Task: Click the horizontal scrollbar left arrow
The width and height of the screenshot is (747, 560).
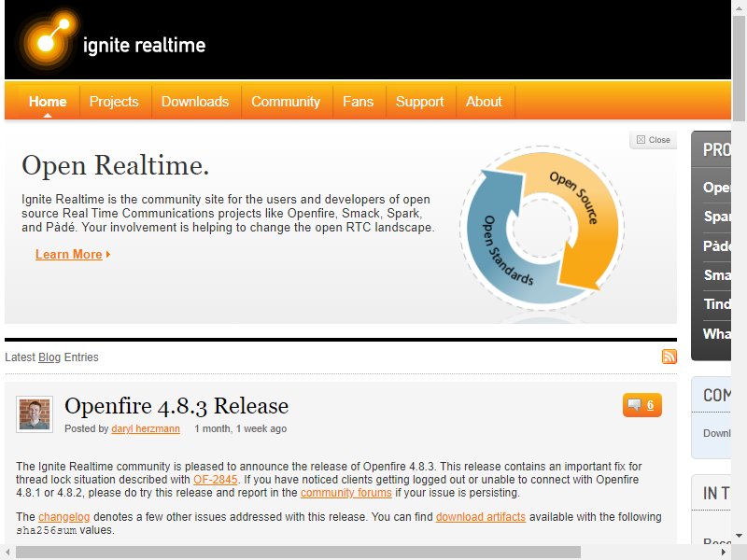Action: click(7, 553)
